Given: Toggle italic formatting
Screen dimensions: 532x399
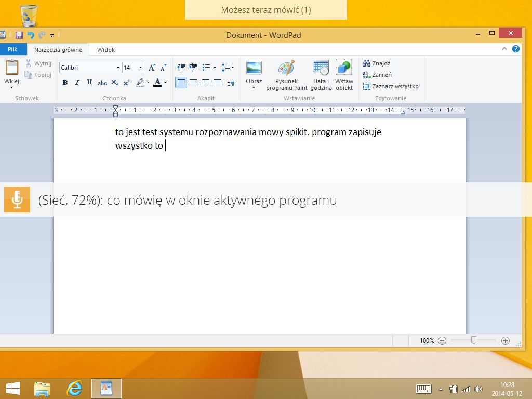Looking at the screenshot, I should pos(77,83).
